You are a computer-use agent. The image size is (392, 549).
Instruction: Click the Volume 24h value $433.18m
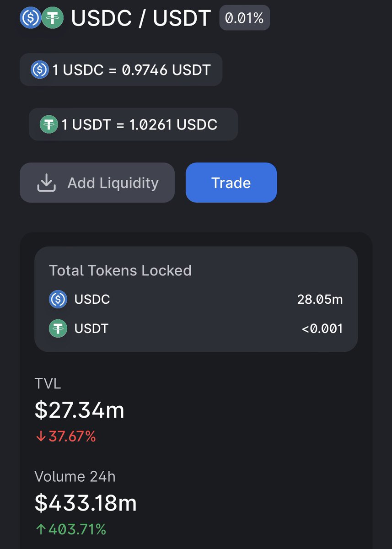pyautogui.click(x=86, y=503)
